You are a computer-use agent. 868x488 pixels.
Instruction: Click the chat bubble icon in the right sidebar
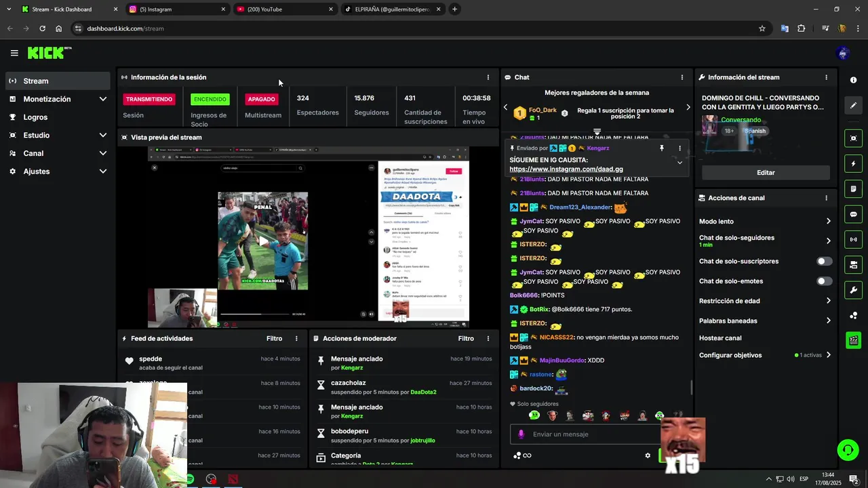pyautogui.click(x=853, y=214)
